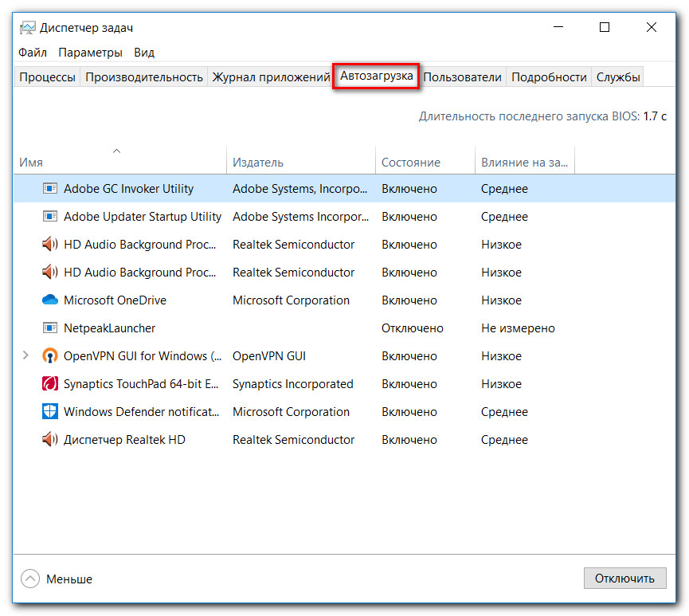Screen dimensions: 689x616
Task: Click the Microsoft OneDrive cloud icon
Action: [50, 300]
